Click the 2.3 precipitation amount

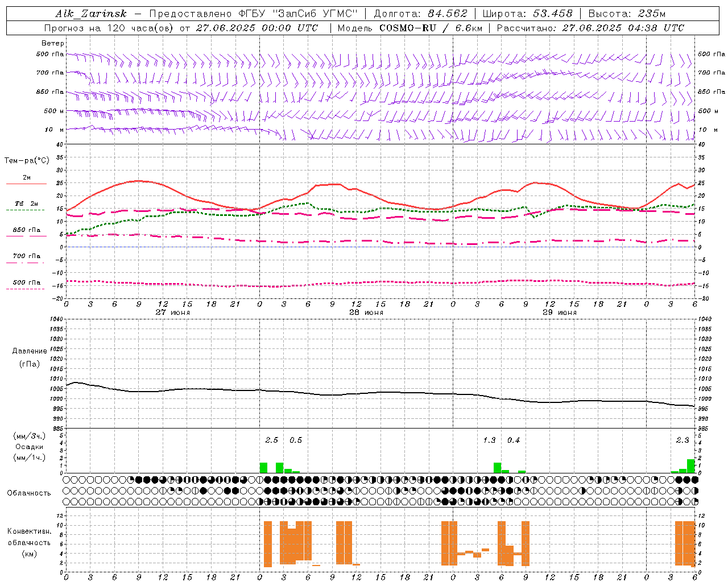click(682, 440)
